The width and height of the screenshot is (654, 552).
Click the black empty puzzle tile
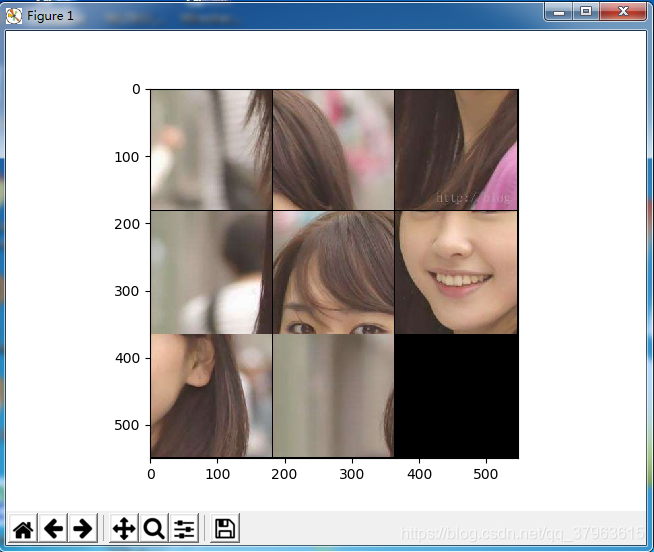(456, 396)
